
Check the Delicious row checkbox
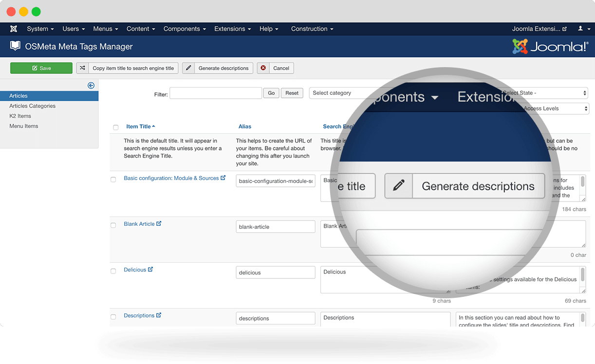(x=113, y=271)
